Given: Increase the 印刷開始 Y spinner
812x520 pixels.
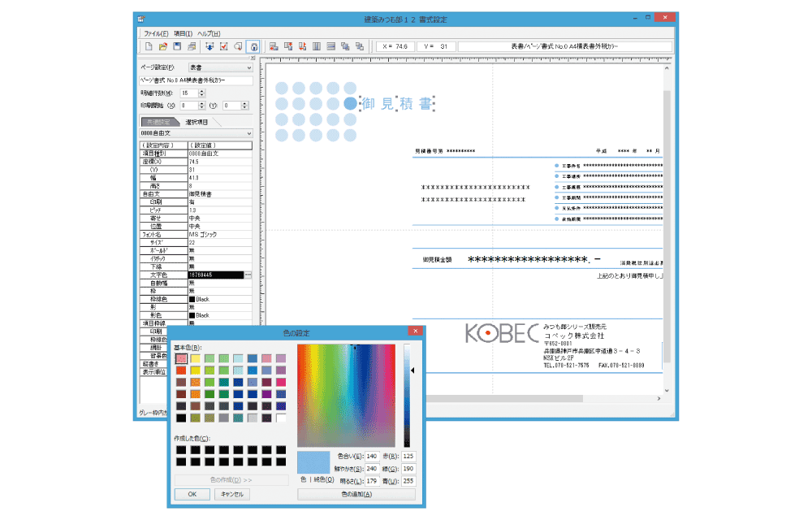Looking at the screenshot, I should pyautogui.click(x=245, y=103).
